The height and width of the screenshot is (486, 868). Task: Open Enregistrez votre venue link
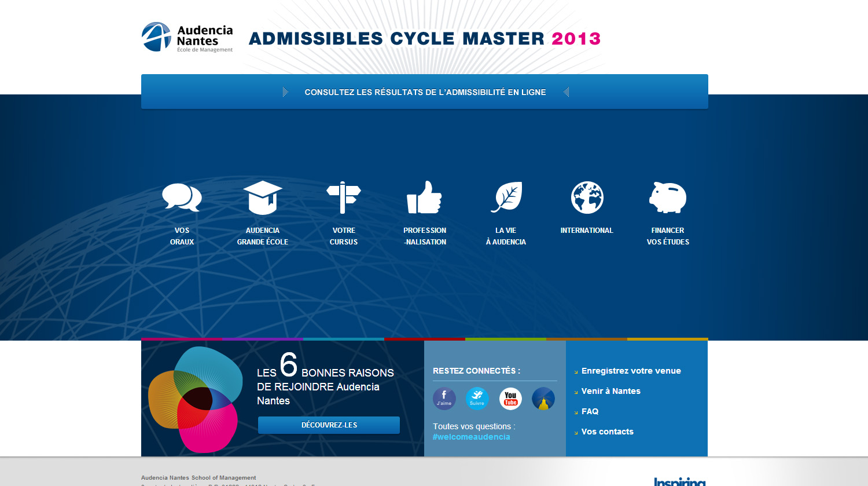click(x=631, y=371)
